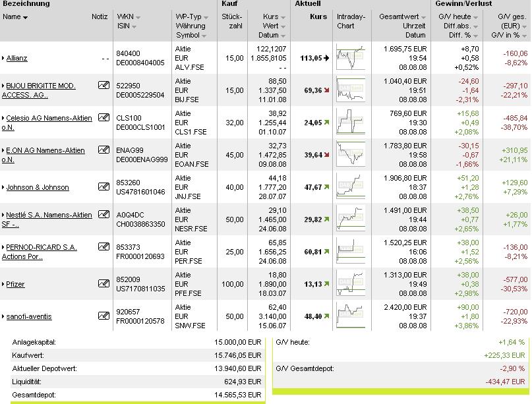Open the sanofi-aventis stock link
The height and width of the screenshot is (404, 532).
coord(29,316)
